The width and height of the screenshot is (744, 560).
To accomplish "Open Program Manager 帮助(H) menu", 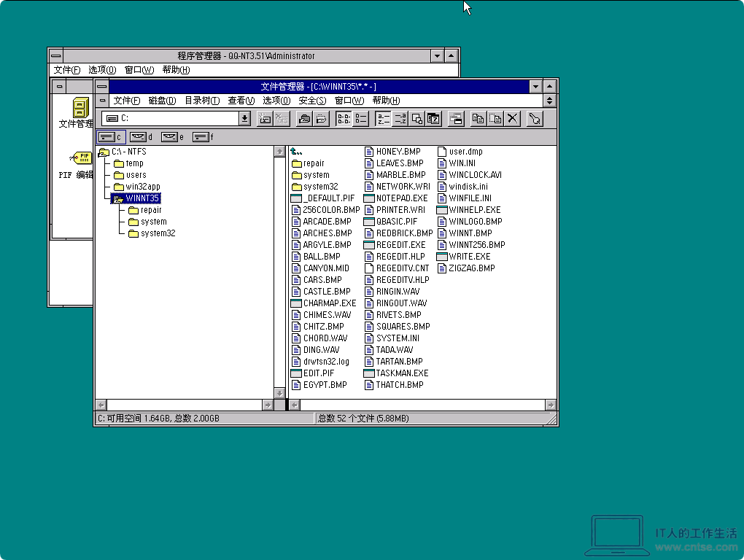I will [176, 70].
